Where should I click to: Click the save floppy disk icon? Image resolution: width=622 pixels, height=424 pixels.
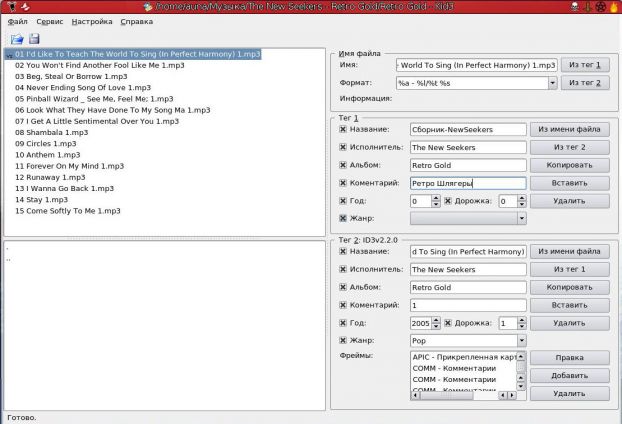click(x=34, y=38)
